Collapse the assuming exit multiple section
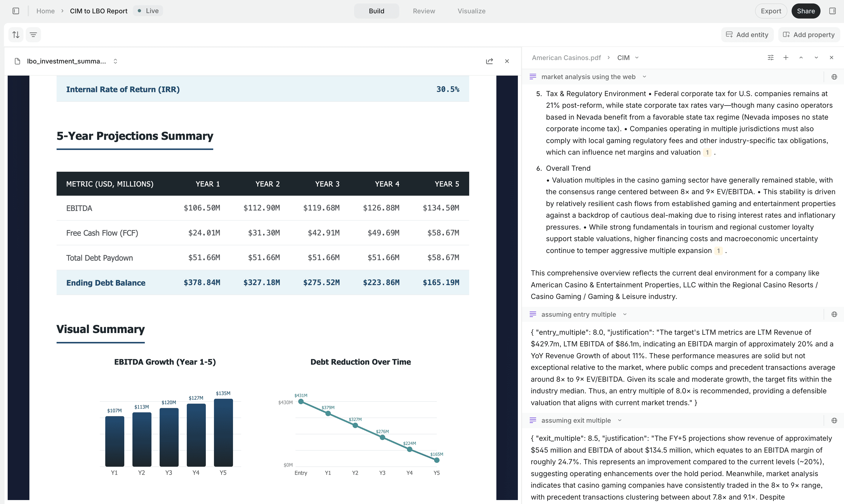The image size is (844, 504). (x=619, y=420)
